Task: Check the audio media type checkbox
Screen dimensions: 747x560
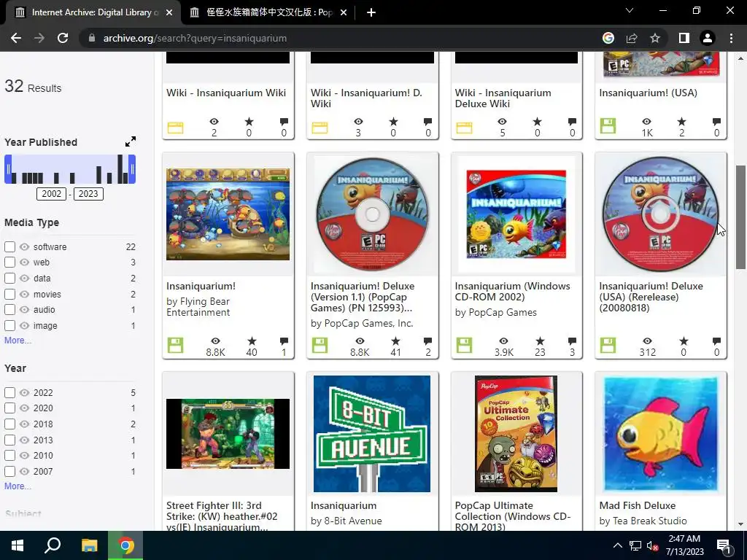Action: coord(10,309)
